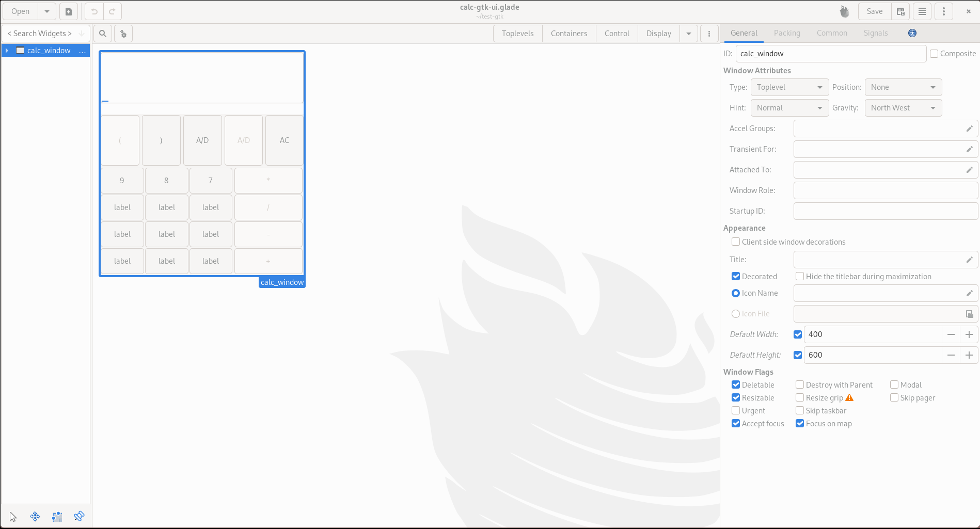Viewport: 980px width, 529px height.
Task: Open the window Type dropdown
Action: (x=789, y=87)
